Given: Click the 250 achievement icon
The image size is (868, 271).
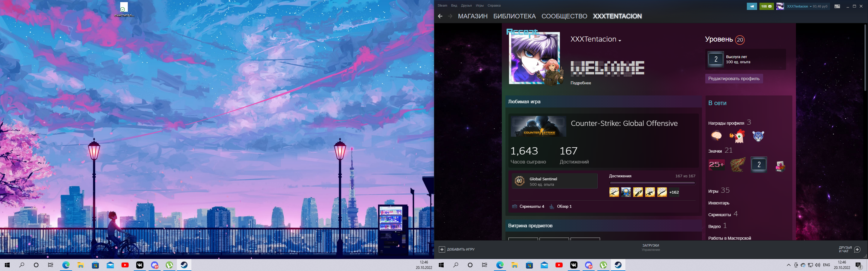Looking at the screenshot, I should (x=614, y=192).
